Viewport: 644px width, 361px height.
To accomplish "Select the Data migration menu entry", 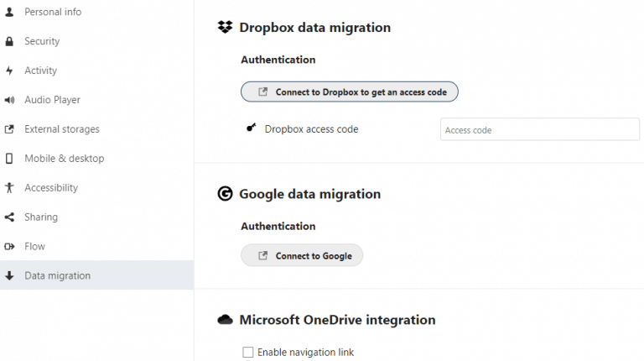I will [97, 275].
